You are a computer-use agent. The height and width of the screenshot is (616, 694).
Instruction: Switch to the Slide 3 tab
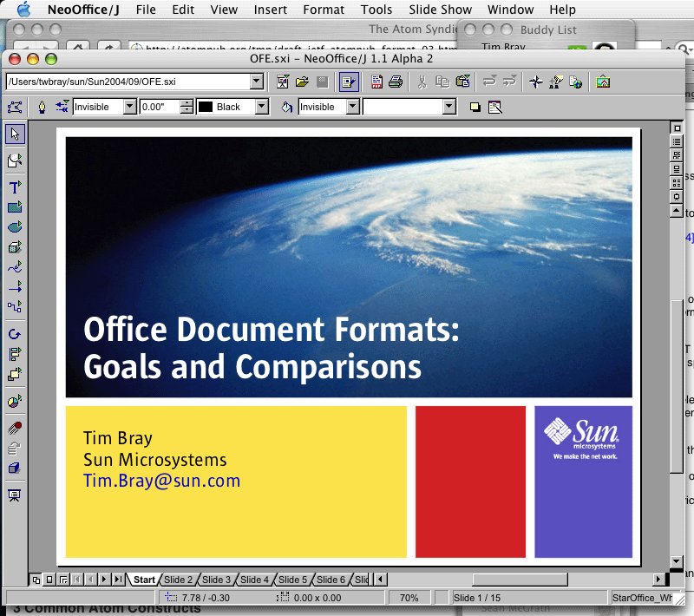coord(216,580)
